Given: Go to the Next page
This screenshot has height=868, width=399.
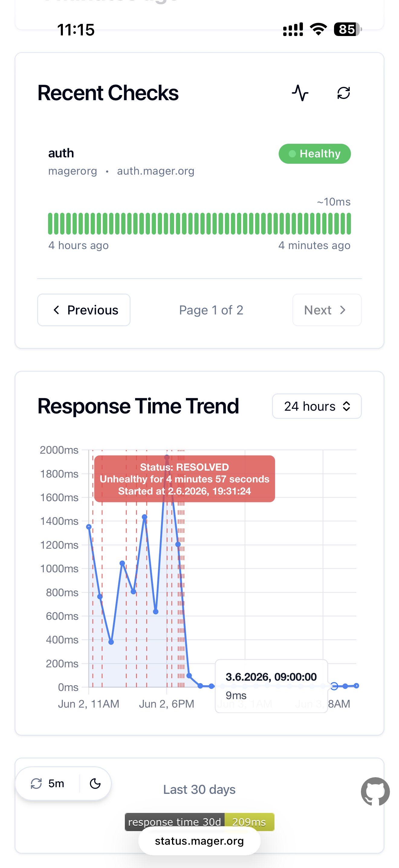Looking at the screenshot, I should pyautogui.click(x=327, y=310).
